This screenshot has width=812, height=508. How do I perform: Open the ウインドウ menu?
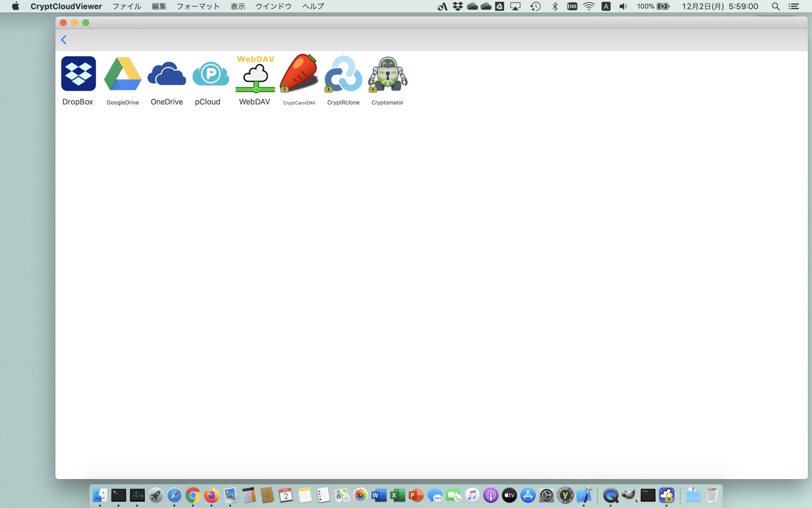pos(274,6)
